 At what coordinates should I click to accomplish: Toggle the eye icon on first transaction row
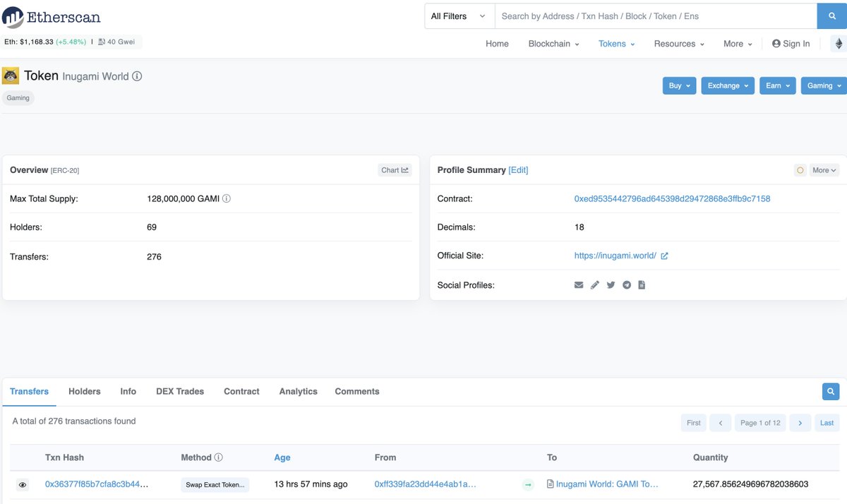(23, 485)
